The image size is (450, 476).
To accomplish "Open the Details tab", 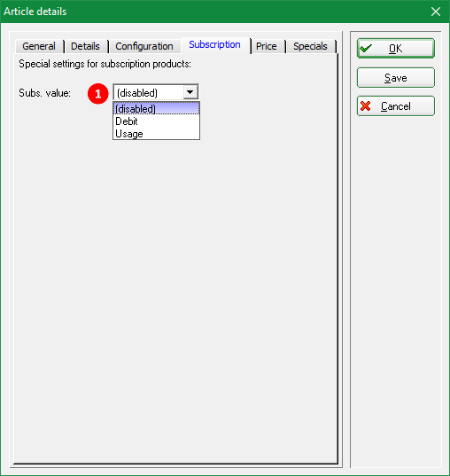I will [85, 46].
